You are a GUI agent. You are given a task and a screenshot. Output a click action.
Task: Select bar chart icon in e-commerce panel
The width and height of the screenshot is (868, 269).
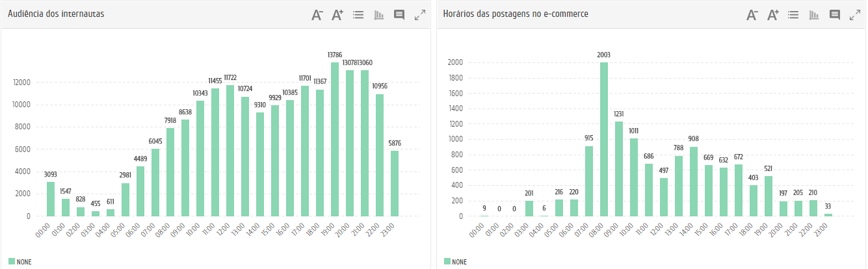tap(813, 15)
